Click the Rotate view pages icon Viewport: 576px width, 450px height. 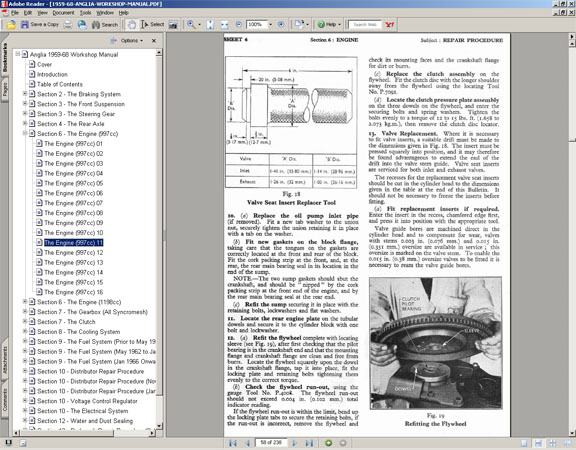(x=299, y=25)
